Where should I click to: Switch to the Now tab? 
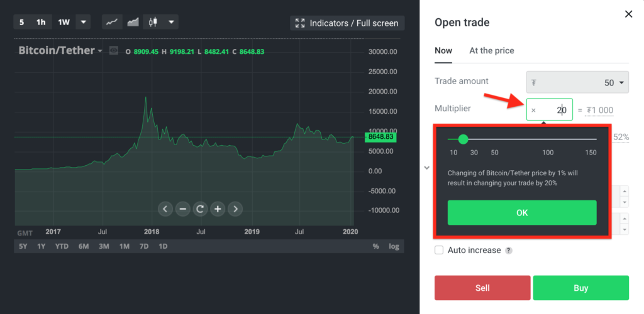coord(443,51)
